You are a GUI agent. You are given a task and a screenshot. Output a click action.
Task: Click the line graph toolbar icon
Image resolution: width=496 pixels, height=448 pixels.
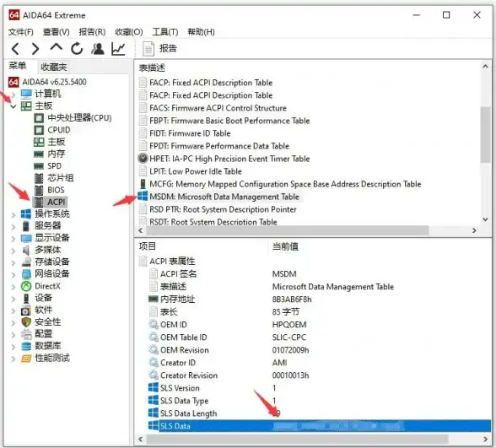(x=118, y=49)
